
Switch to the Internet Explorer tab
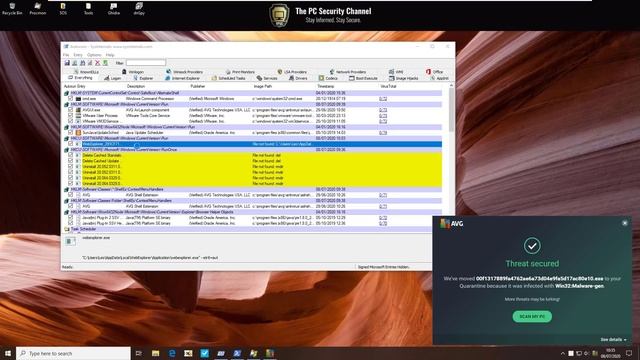(182, 78)
